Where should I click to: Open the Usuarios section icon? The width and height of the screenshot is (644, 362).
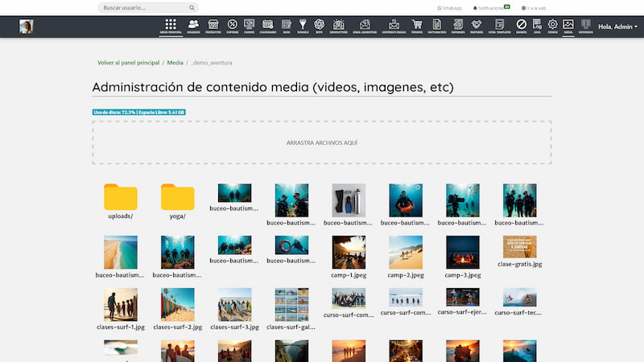click(x=193, y=27)
